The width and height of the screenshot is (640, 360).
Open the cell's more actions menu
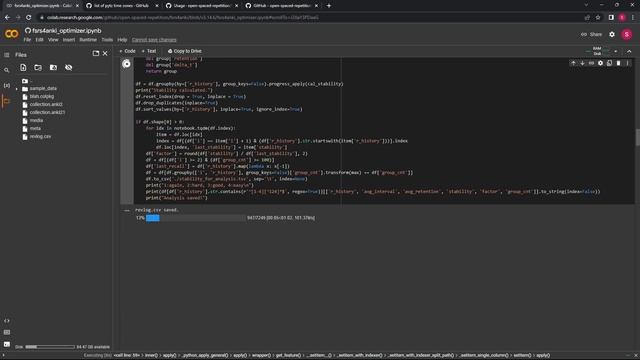pyautogui.click(x=627, y=63)
